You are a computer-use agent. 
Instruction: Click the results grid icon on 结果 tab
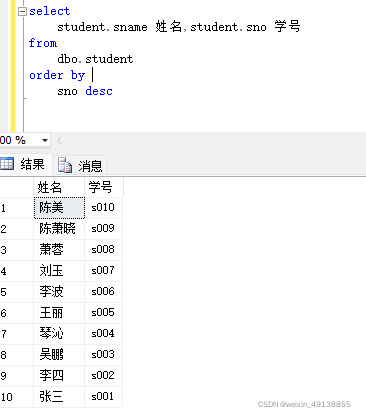7,164
